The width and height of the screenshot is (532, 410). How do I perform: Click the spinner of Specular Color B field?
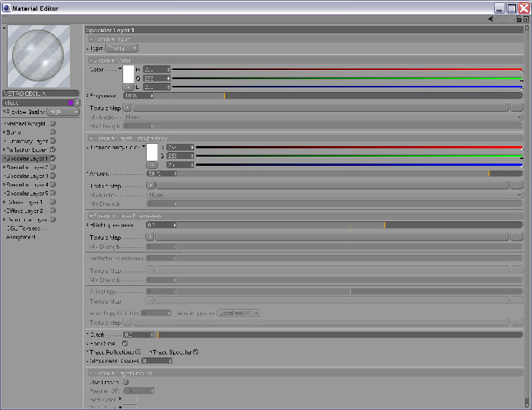pyautogui.click(x=168, y=87)
